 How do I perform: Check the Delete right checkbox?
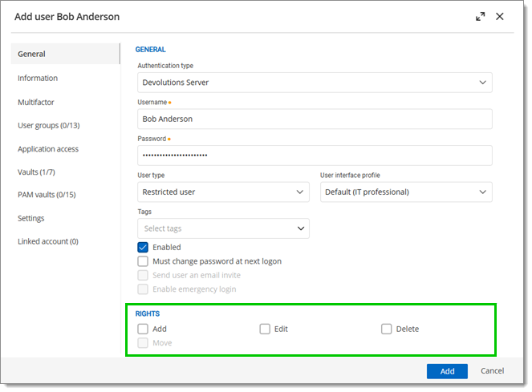[x=386, y=329]
